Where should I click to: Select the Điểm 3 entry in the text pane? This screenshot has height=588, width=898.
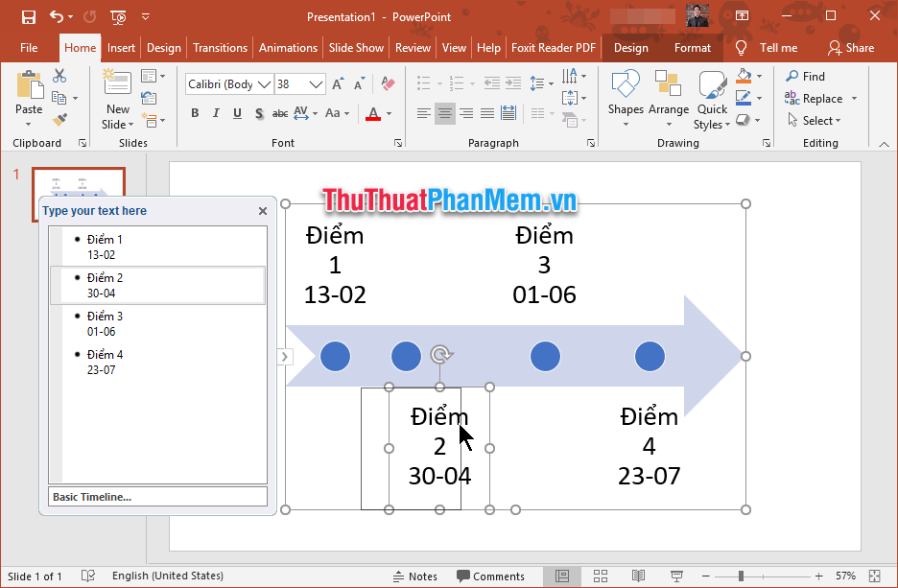pos(104,317)
